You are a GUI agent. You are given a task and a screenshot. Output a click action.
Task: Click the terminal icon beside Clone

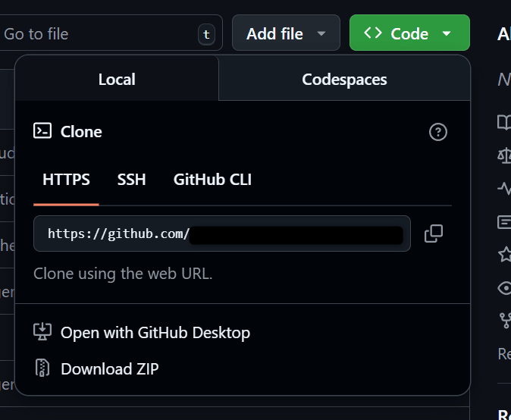(x=42, y=130)
